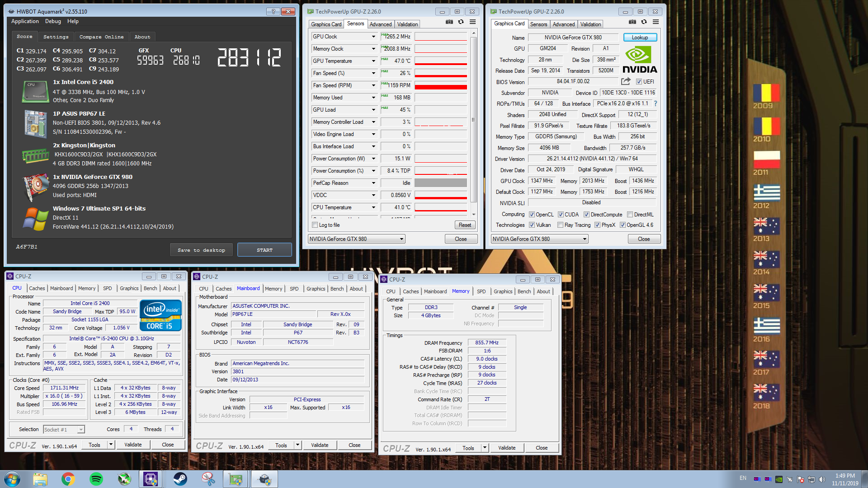Take screenshot in GPU-Z Sensors window

[x=449, y=22]
